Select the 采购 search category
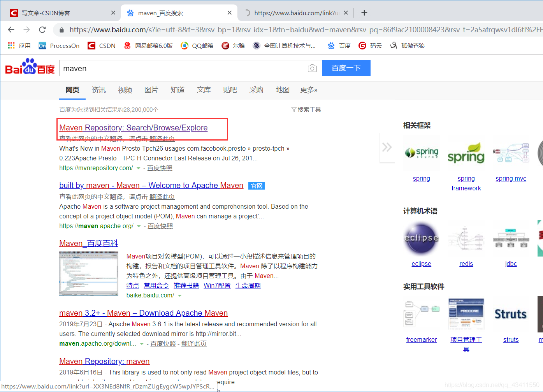543x392 pixels. tap(256, 90)
